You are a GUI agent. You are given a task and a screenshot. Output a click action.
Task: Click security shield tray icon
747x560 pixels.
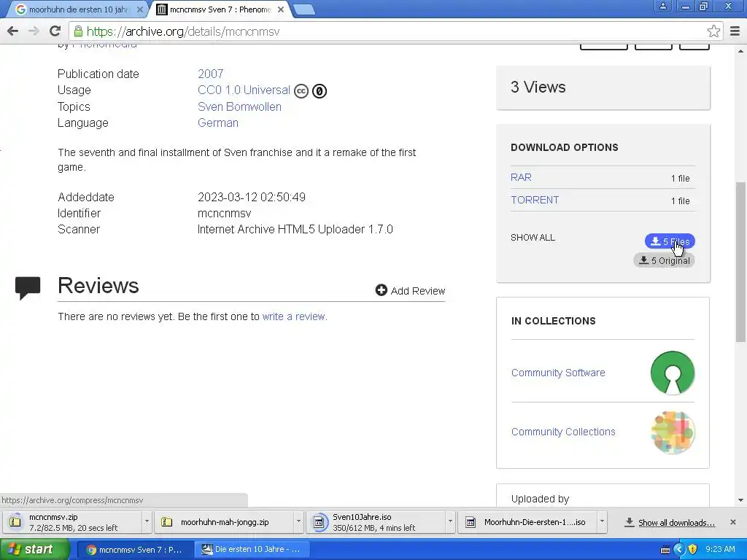pos(693,549)
